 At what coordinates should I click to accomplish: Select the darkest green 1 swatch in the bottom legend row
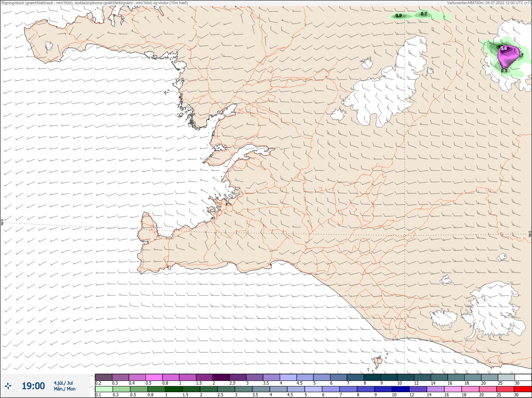(174, 389)
